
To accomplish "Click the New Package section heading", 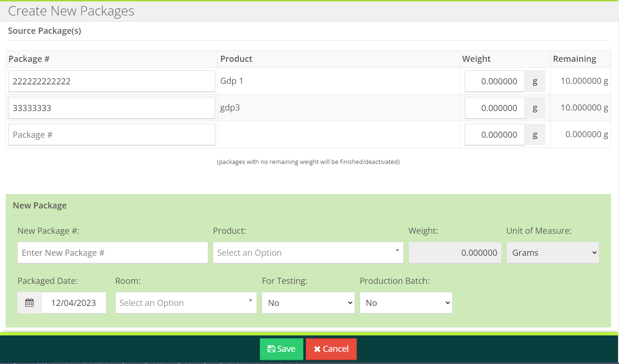I will pyautogui.click(x=40, y=205).
